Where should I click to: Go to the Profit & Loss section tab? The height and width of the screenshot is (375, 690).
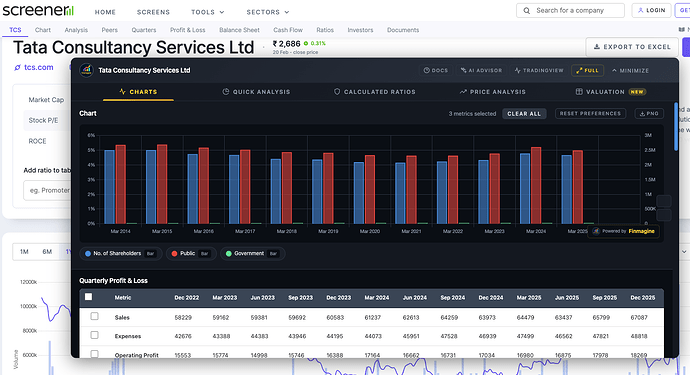tap(187, 30)
